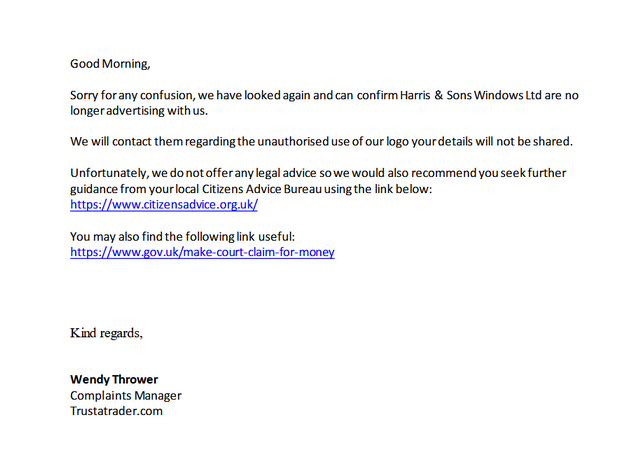Image resolution: width=626 pixels, height=453 pixels.
Task: Open the gov.uk make-court-claim-for-money link
Action: [202, 252]
